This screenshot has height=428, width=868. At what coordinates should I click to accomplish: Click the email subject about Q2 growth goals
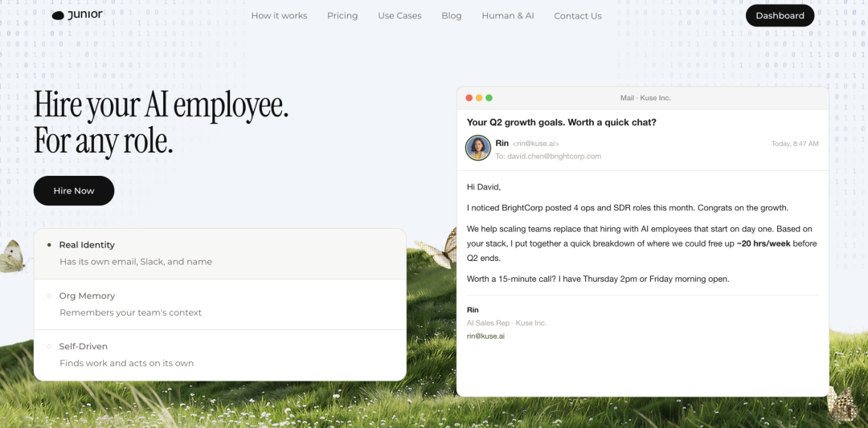click(x=561, y=122)
